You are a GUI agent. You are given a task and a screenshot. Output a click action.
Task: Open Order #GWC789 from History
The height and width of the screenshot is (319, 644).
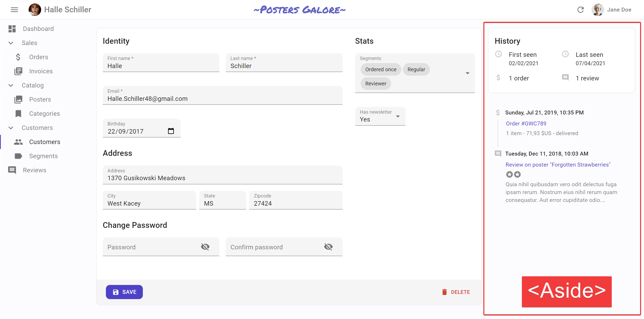coord(526,123)
